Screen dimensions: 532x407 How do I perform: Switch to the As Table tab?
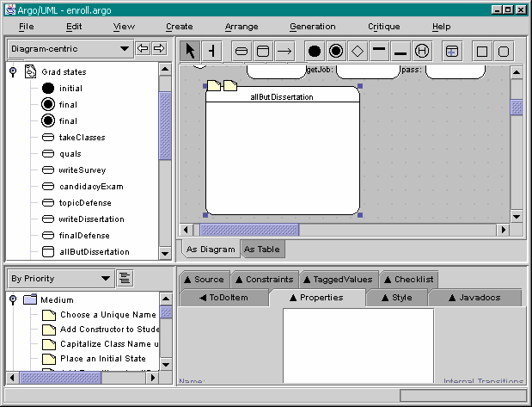pos(262,249)
